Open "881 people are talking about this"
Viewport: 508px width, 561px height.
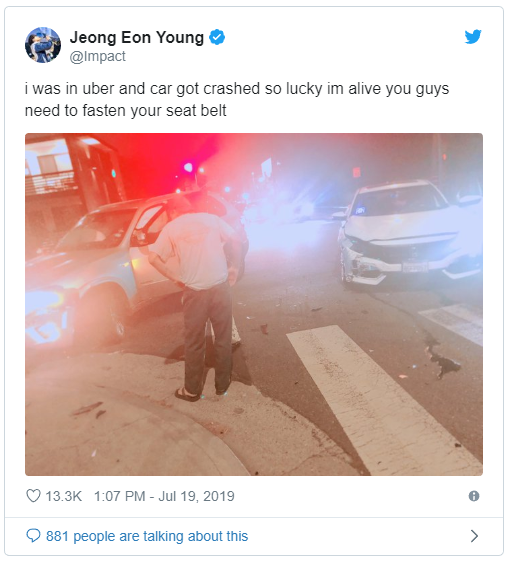[x=147, y=536]
